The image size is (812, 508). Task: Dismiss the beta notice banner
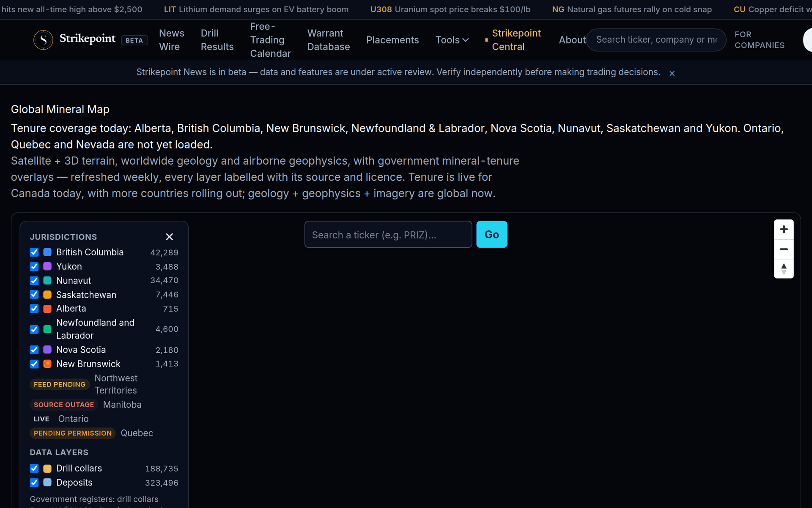pyautogui.click(x=672, y=73)
